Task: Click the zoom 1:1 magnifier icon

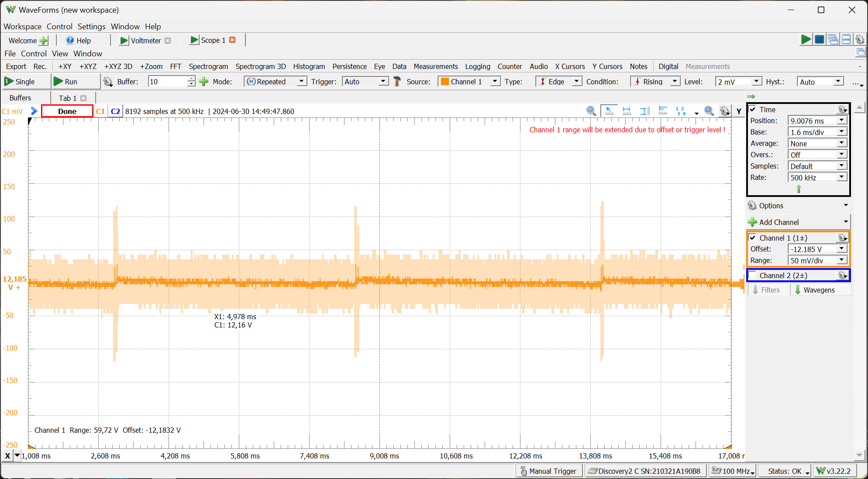Action: pyautogui.click(x=591, y=111)
